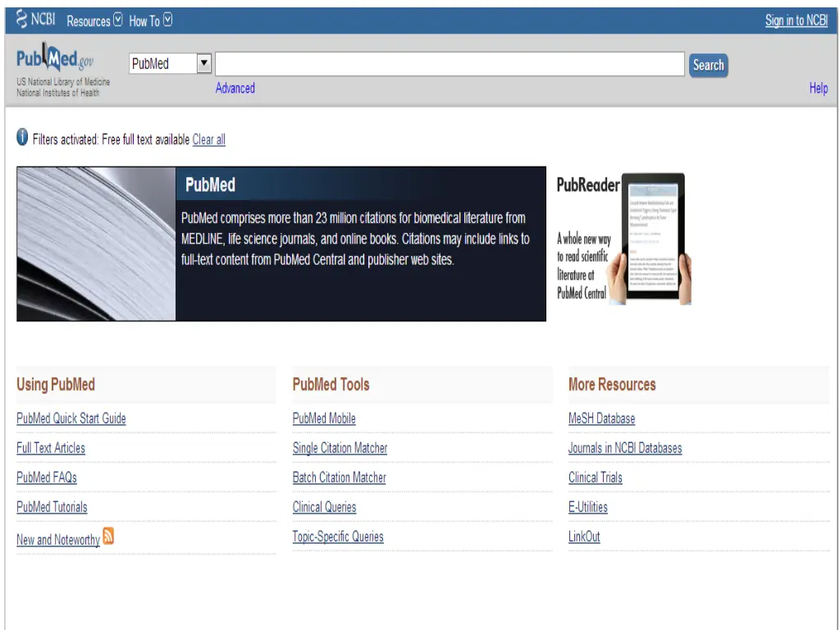The image size is (840, 630).
Task: Open the PubMed database dropdown
Action: click(x=170, y=64)
